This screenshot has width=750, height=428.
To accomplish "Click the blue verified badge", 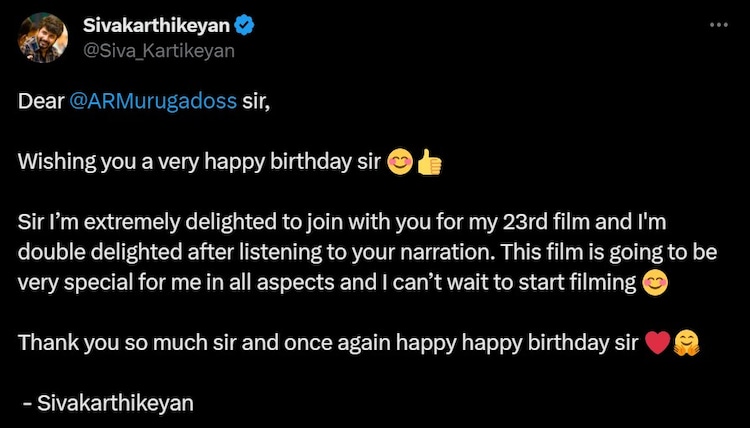I will (x=244, y=25).
